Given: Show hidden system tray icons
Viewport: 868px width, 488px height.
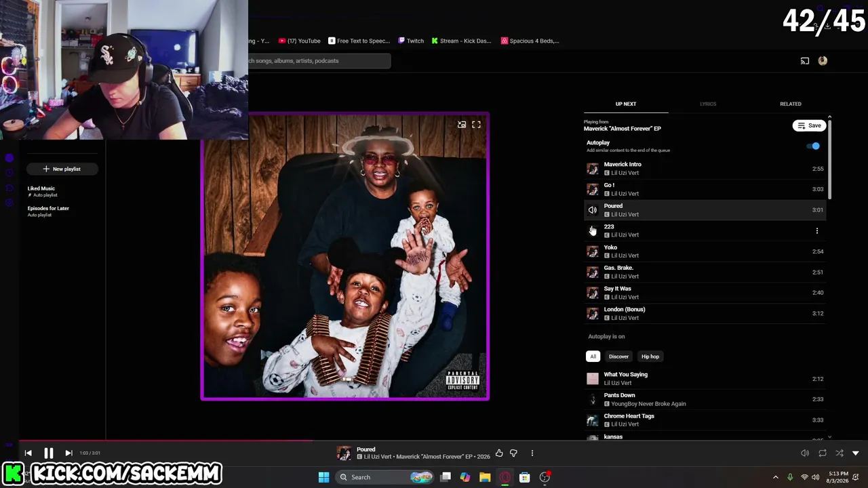Looking at the screenshot, I should tap(776, 477).
